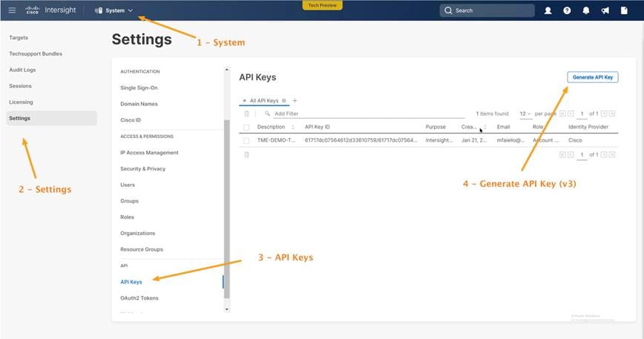Focus the Add Filter field
Screen dimensions: 644x339
click(369, 113)
